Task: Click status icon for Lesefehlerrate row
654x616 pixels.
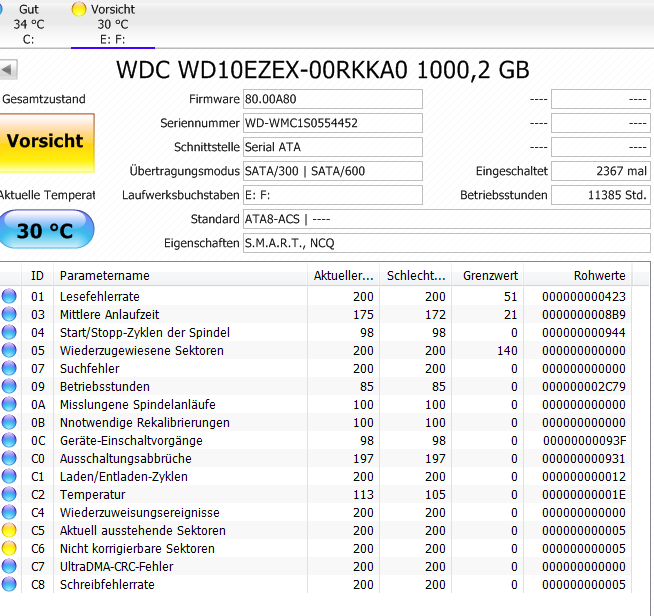Action: 9,296
